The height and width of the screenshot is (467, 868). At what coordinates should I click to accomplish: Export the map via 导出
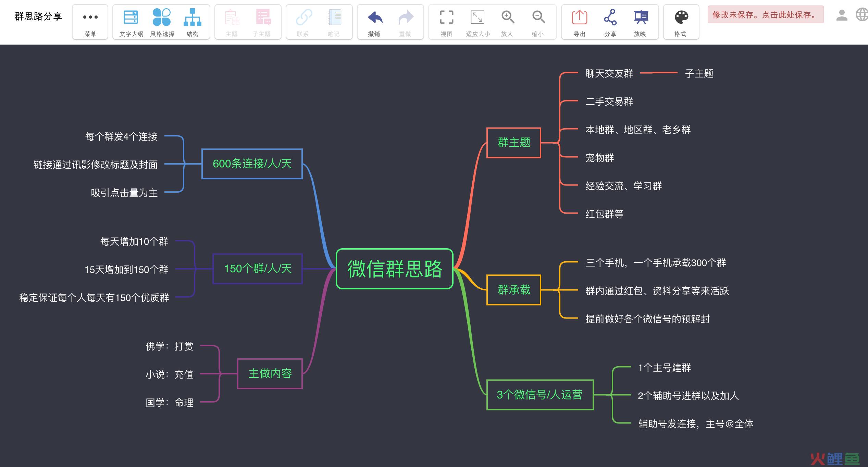(580, 22)
